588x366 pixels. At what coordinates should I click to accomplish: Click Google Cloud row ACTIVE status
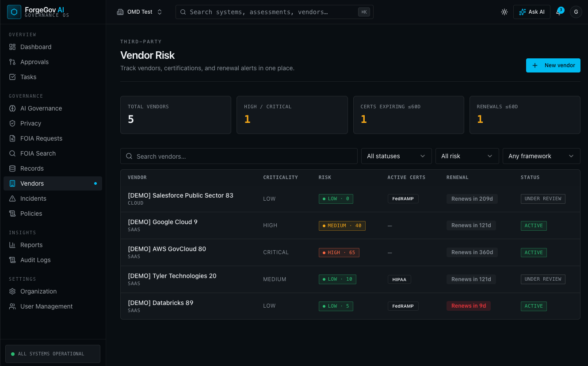pyautogui.click(x=534, y=225)
